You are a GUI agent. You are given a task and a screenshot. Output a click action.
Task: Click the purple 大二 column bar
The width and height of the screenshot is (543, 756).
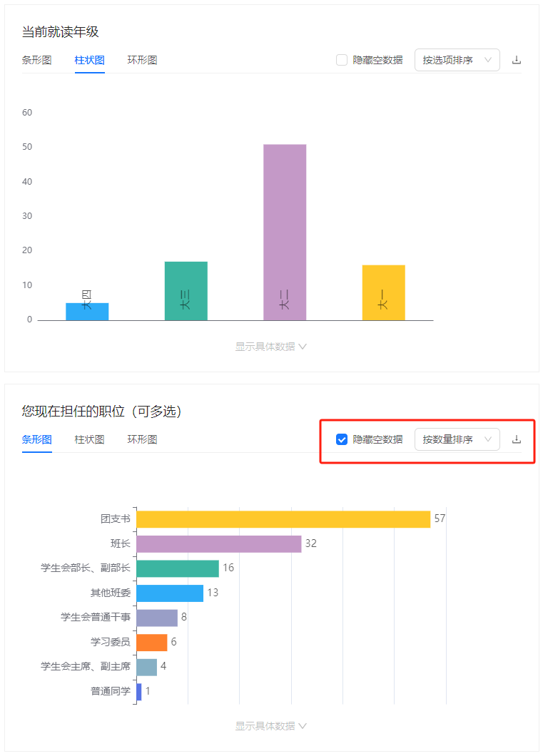(285, 233)
